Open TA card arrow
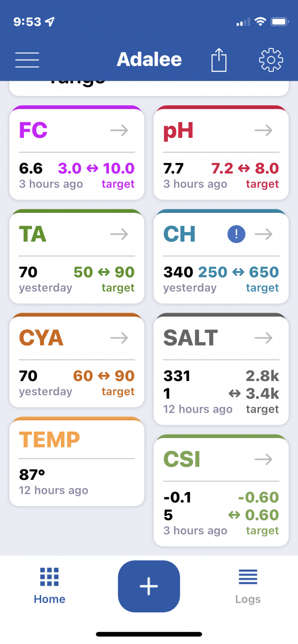Screen dimensions: 298x644 tap(119, 234)
